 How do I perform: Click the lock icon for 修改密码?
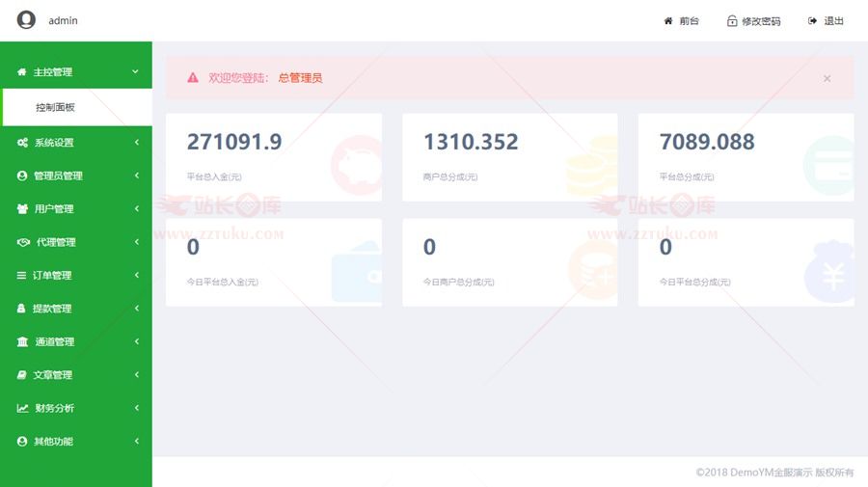click(x=732, y=21)
